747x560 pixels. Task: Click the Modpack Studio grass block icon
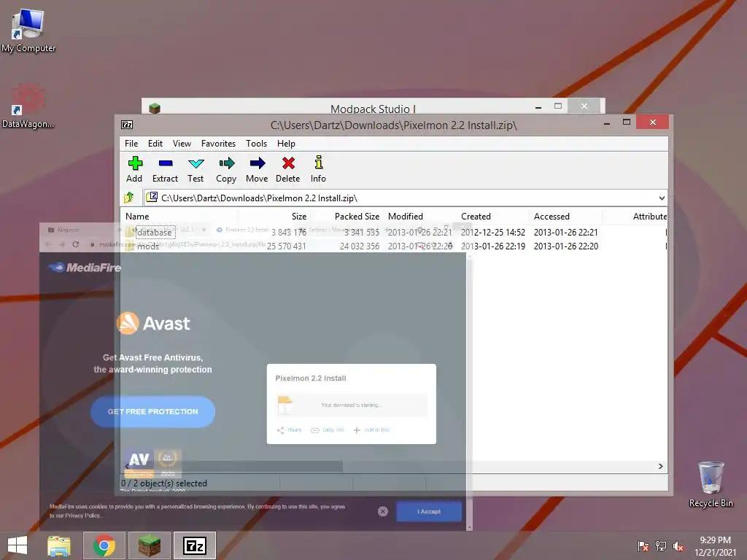[x=155, y=108]
